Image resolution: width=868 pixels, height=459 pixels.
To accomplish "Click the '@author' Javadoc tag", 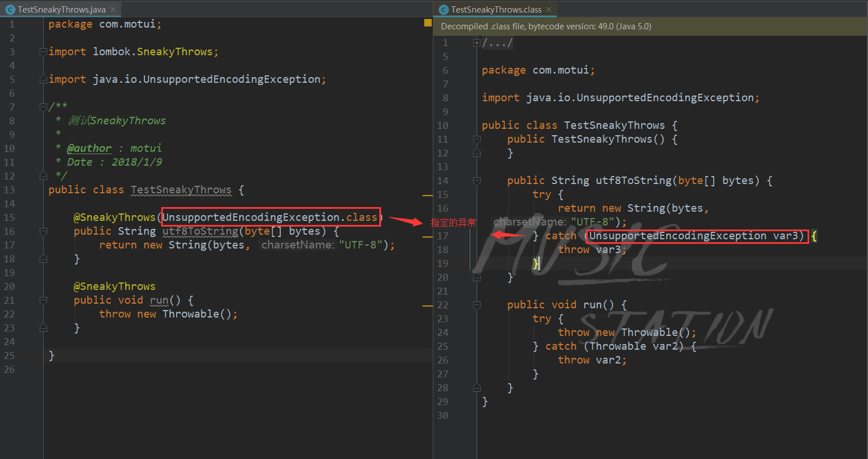I will pyautogui.click(x=89, y=148).
